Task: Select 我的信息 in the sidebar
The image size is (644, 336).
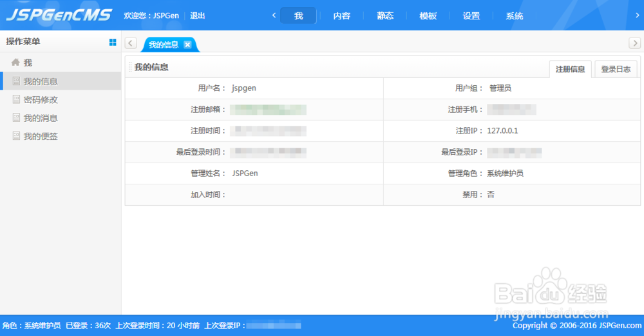Action: [x=61, y=81]
